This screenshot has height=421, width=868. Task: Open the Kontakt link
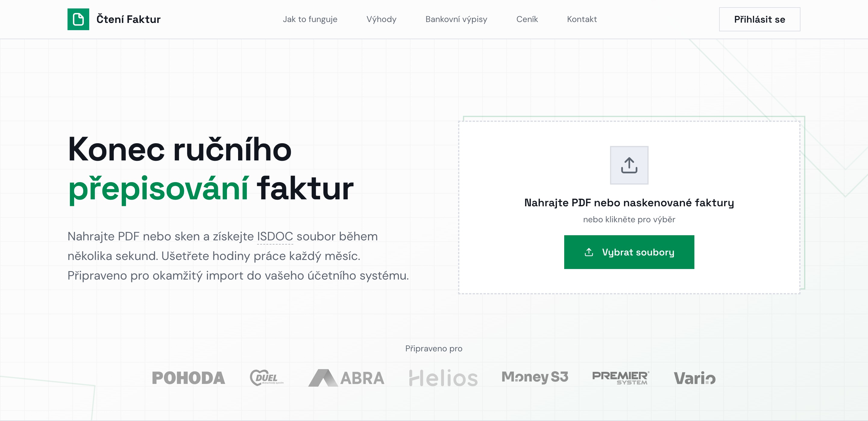(582, 19)
